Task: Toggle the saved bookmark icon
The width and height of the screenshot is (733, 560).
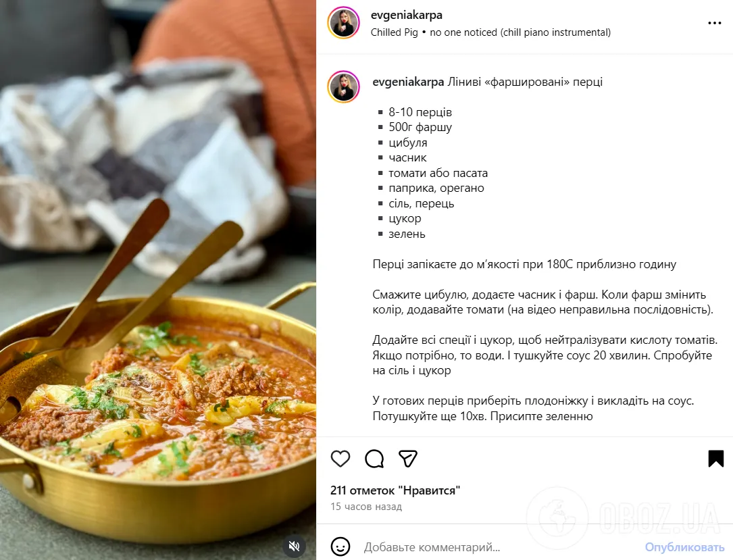Action: click(x=715, y=459)
